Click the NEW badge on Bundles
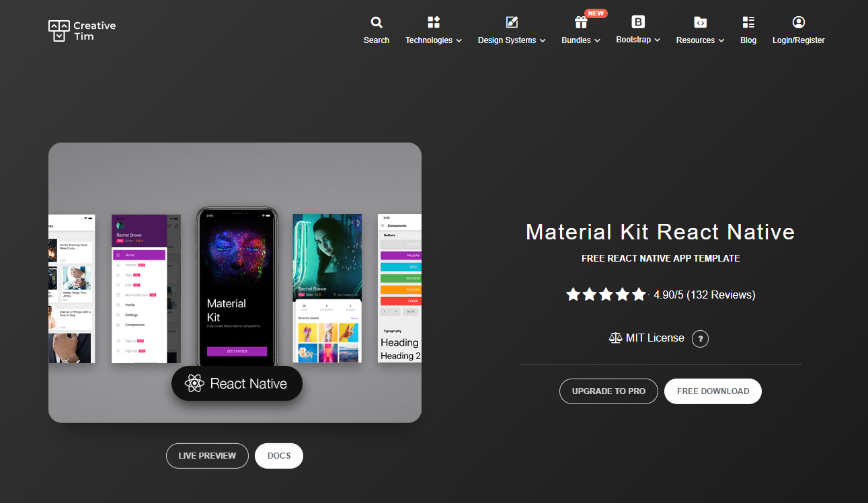Screen dimensions: 868x503 pos(596,13)
